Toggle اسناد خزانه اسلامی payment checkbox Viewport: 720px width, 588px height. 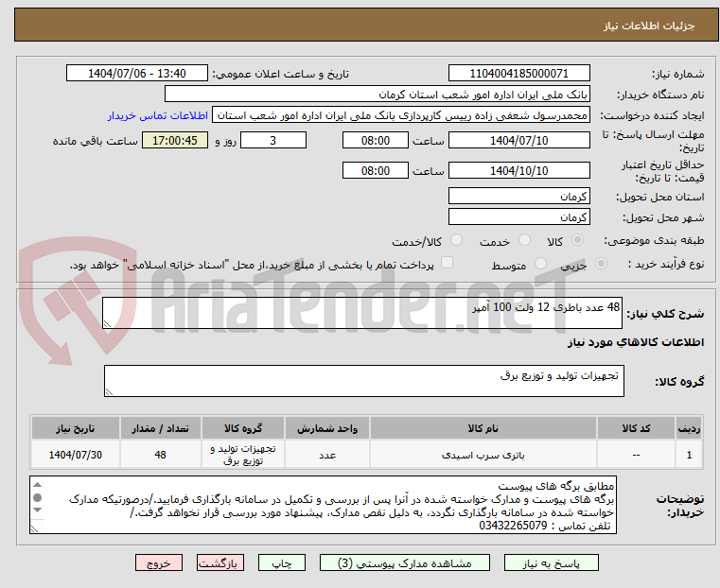click(x=447, y=263)
